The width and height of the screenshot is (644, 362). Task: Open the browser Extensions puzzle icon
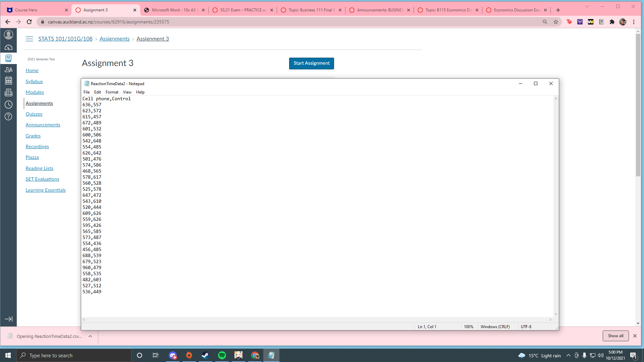[612, 22]
